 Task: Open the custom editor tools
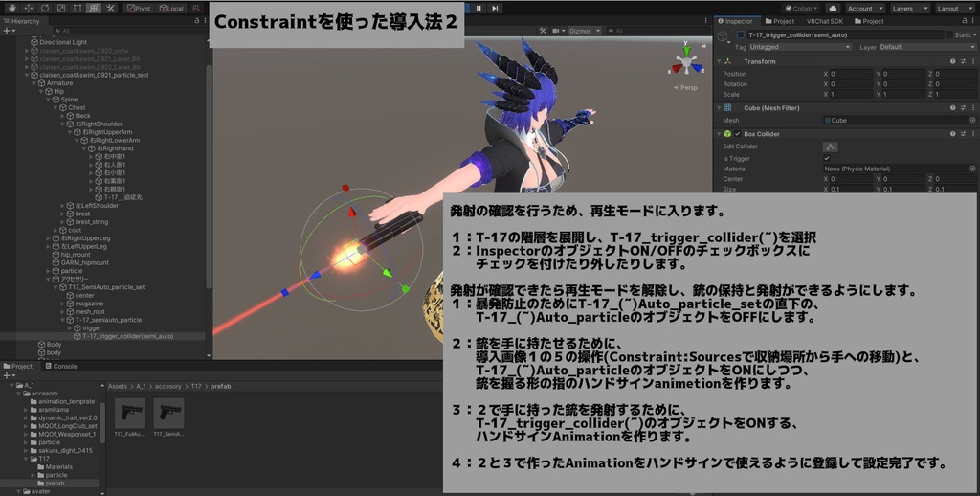[x=110, y=8]
